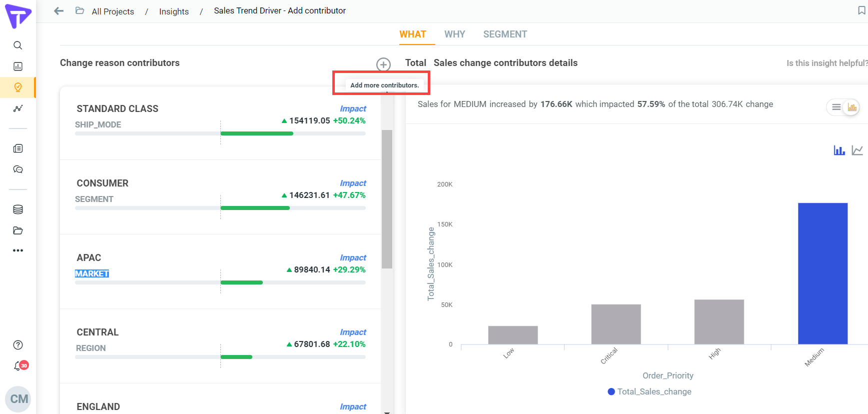
Task: Open notifications bell with 30 badge
Action: [x=20, y=366]
